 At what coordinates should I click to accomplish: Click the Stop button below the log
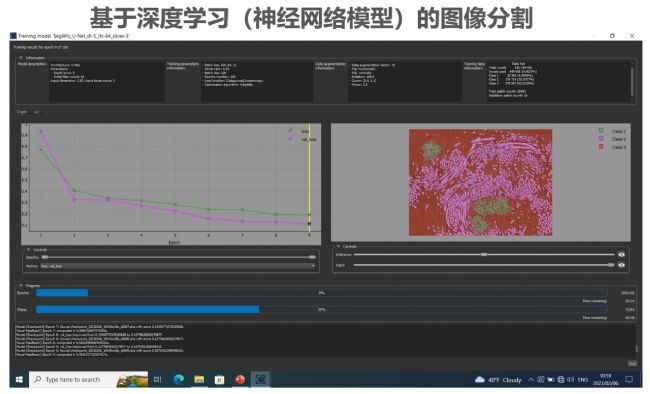point(632,363)
